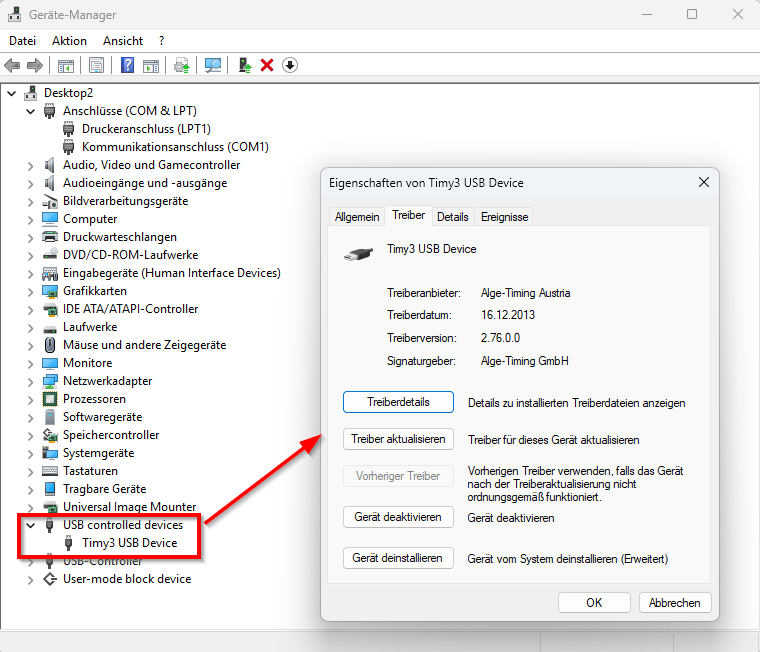Click the enable device green arrow icon
The width and height of the screenshot is (760, 652).
pyautogui.click(x=245, y=65)
